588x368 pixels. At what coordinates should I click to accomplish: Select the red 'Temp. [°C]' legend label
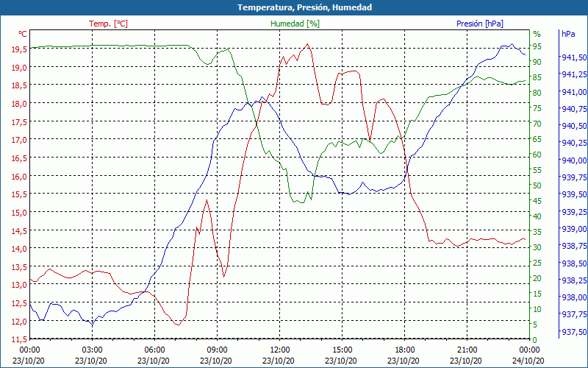tap(108, 24)
